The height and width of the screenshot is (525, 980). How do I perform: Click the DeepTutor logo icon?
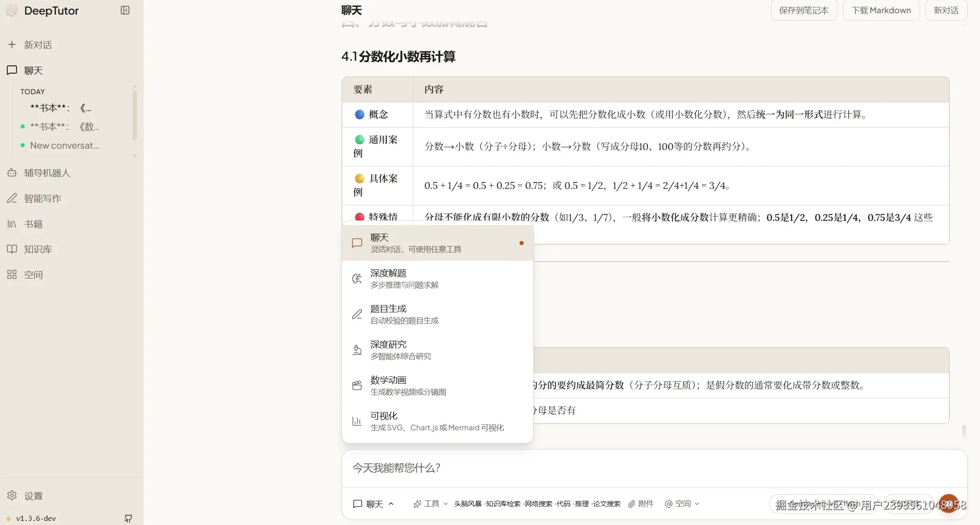[12, 11]
